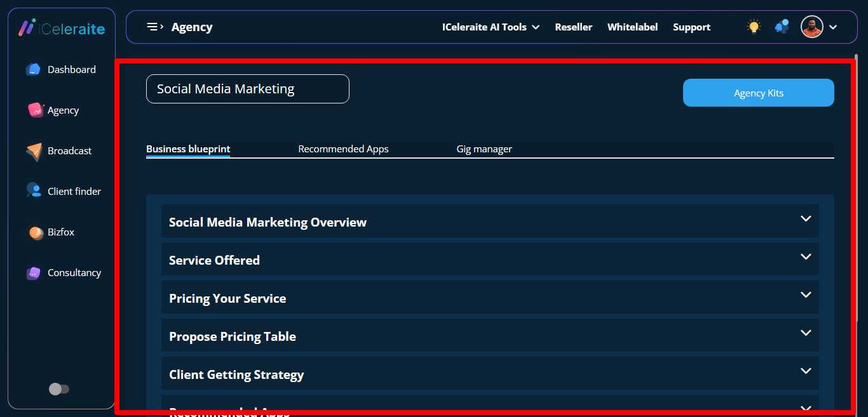The width and height of the screenshot is (868, 417).
Task: Switch to the Recommended Apps tab
Action: click(x=343, y=149)
